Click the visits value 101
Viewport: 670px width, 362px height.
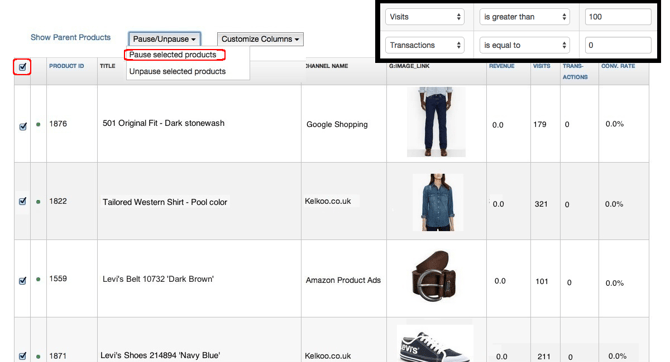click(x=542, y=281)
